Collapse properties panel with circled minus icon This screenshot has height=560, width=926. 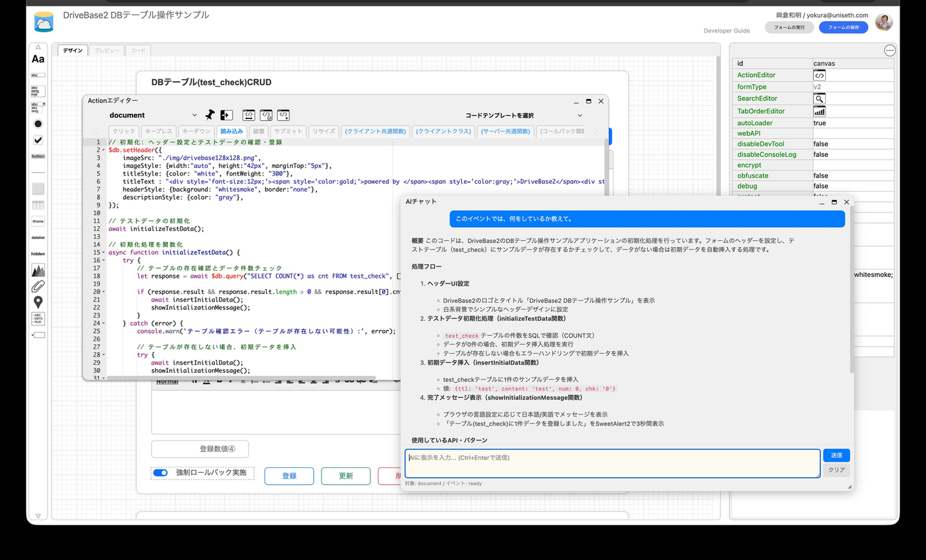pyautogui.click(x=890, y=50)
